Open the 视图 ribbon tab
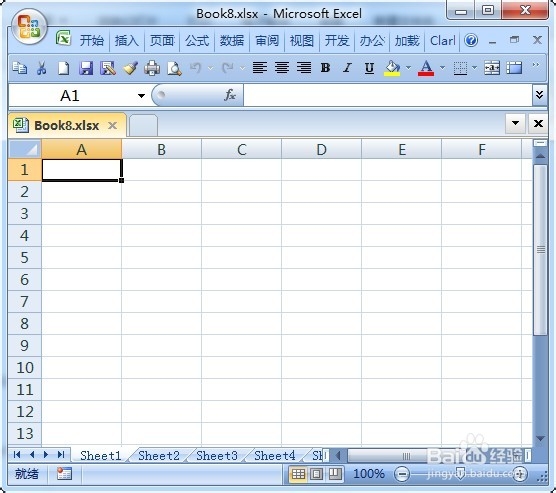This screenshot has width=556, height=493. [x=302, y=40]
